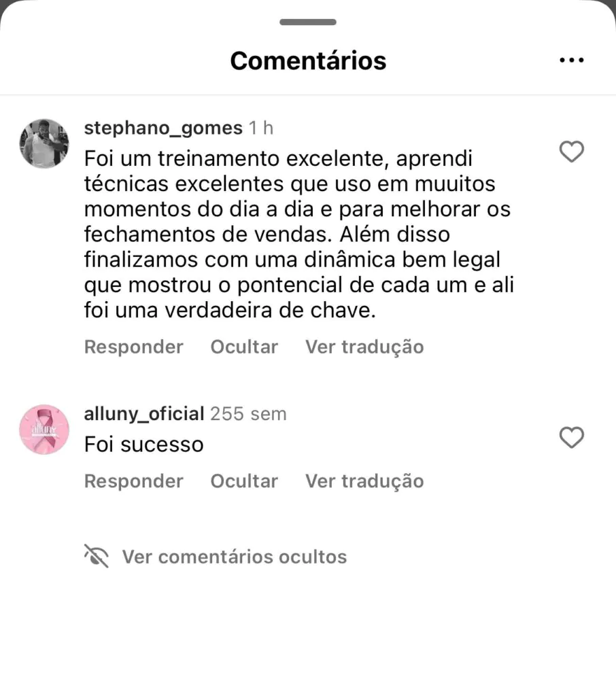Open alluny_oficial pink ribbon avatar

44,430
